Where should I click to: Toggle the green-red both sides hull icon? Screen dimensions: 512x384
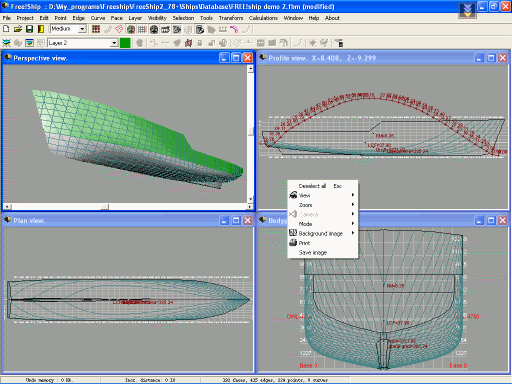pyautogui.click(x=131, y=29)
